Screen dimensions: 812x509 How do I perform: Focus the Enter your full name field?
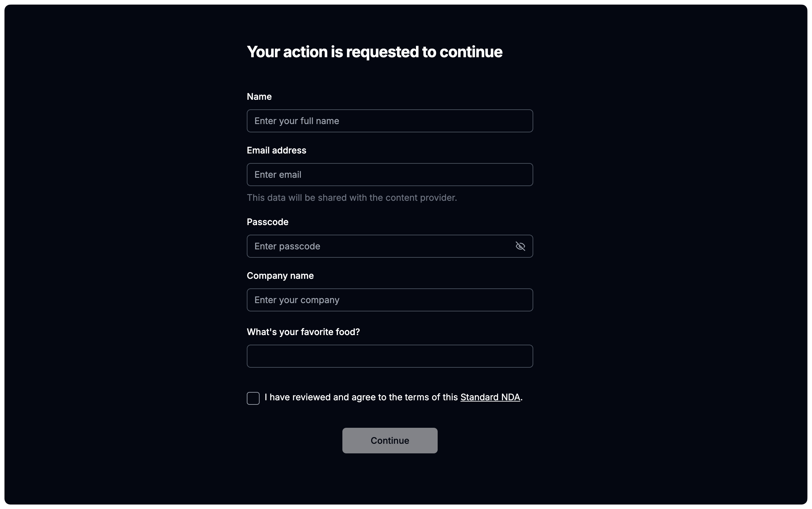pos(390,121)
